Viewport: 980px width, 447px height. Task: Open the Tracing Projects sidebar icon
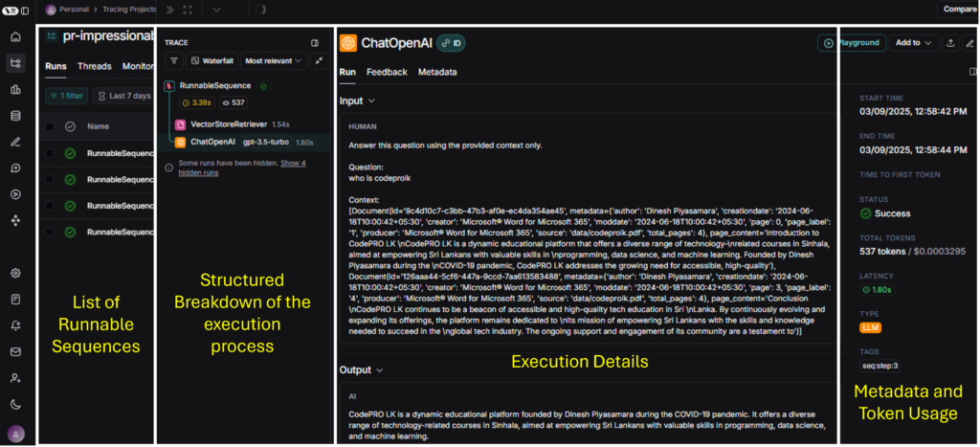[x=15, y=62]
